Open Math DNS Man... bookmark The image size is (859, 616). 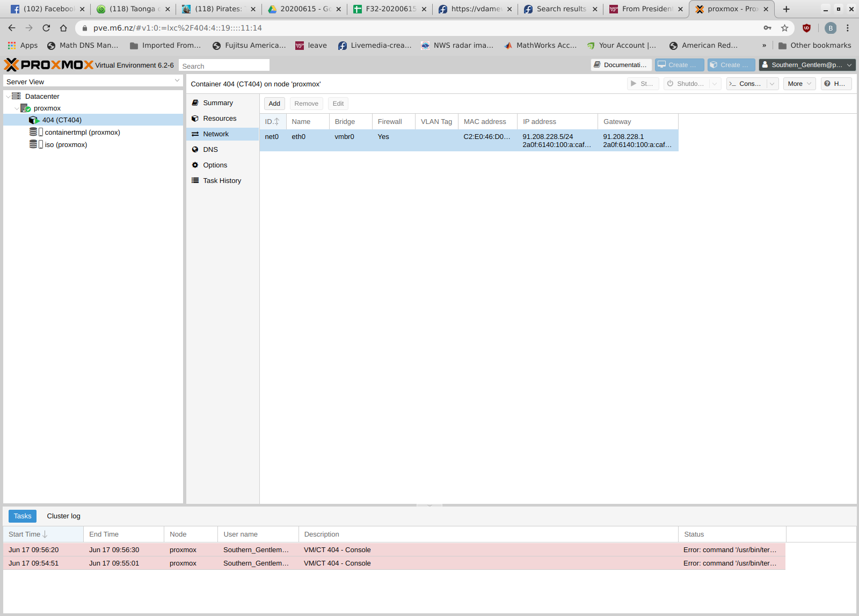pos(83,45)
